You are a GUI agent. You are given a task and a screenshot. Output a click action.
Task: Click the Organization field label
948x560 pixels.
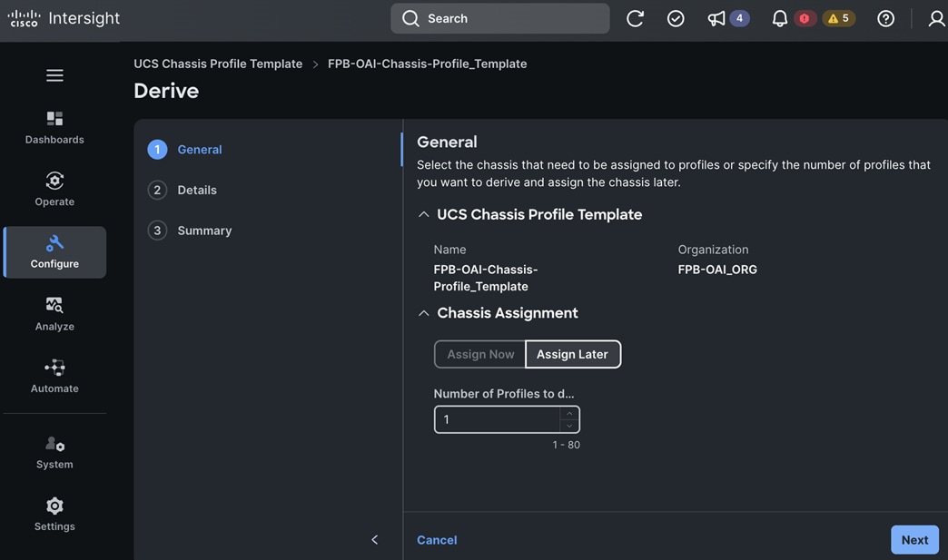(713, 250)
